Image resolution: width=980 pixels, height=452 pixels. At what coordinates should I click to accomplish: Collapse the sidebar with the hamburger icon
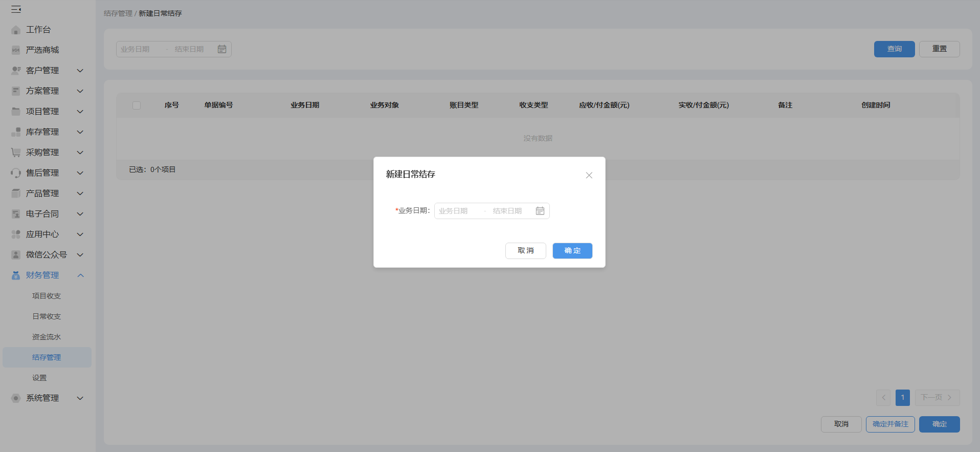(16, 9)
